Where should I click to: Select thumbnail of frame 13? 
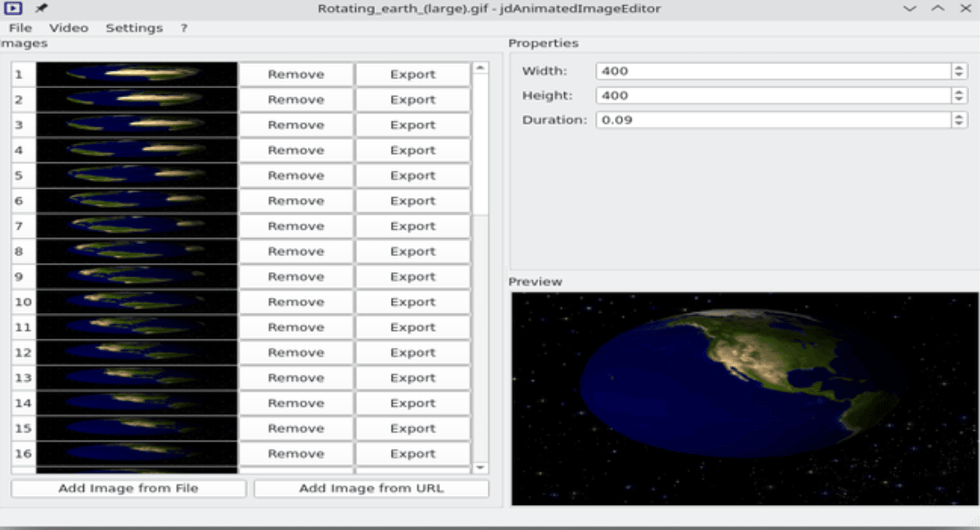click(136, 378)
